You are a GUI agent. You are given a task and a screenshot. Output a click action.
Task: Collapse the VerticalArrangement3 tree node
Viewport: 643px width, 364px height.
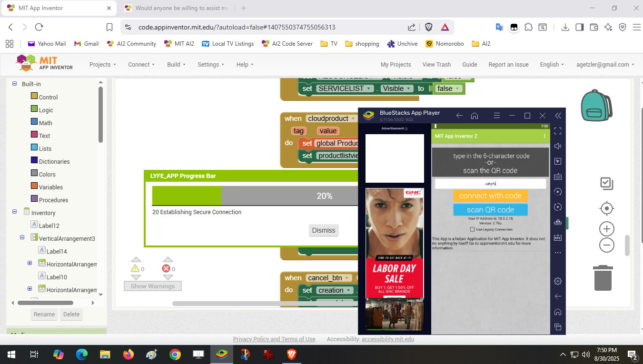click(22, 237)
